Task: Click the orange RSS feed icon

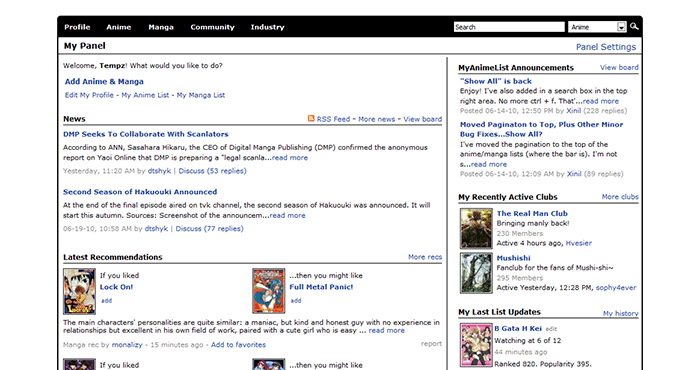Action: (311, 118)
